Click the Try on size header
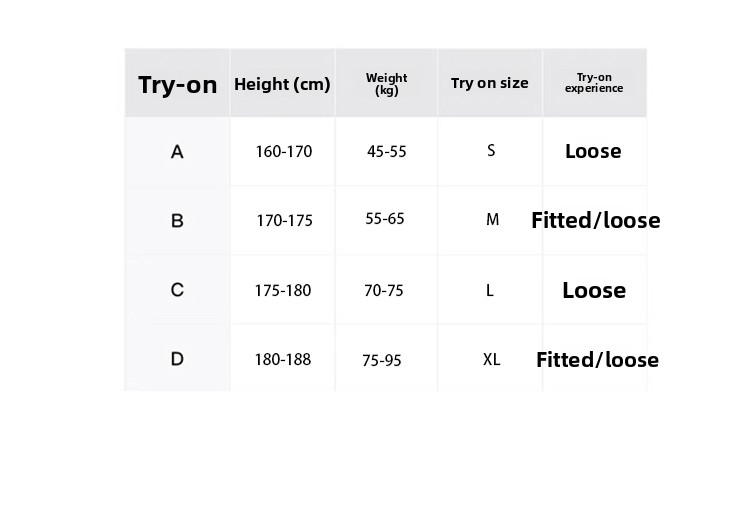 point(490,83)
